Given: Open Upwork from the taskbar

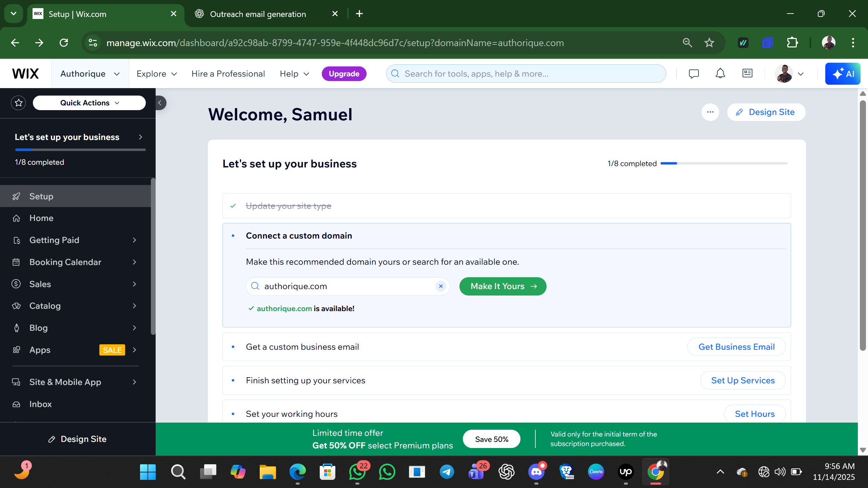Looking at the screenshot, I should tap(626, 472).
